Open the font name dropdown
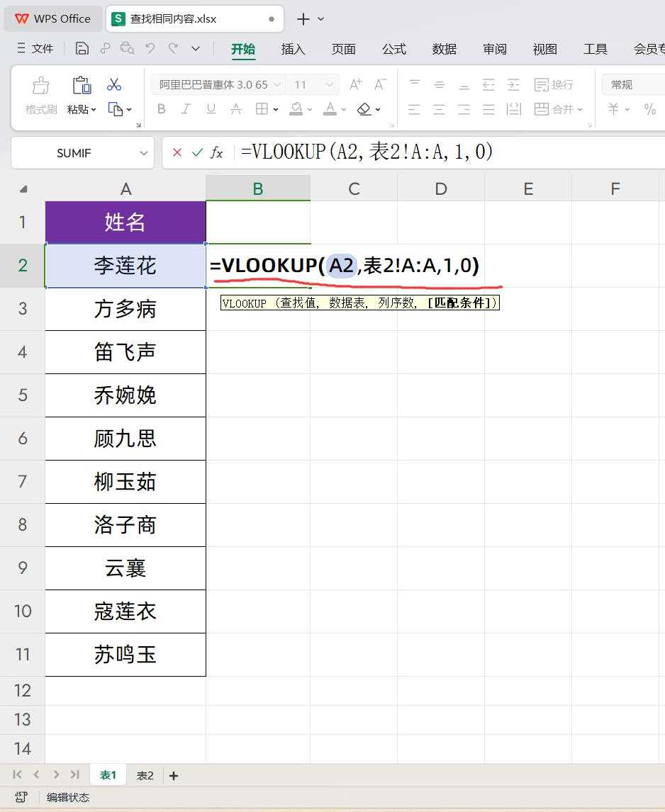The width and height of the screenshot is (665, 812). pos(277,84)
